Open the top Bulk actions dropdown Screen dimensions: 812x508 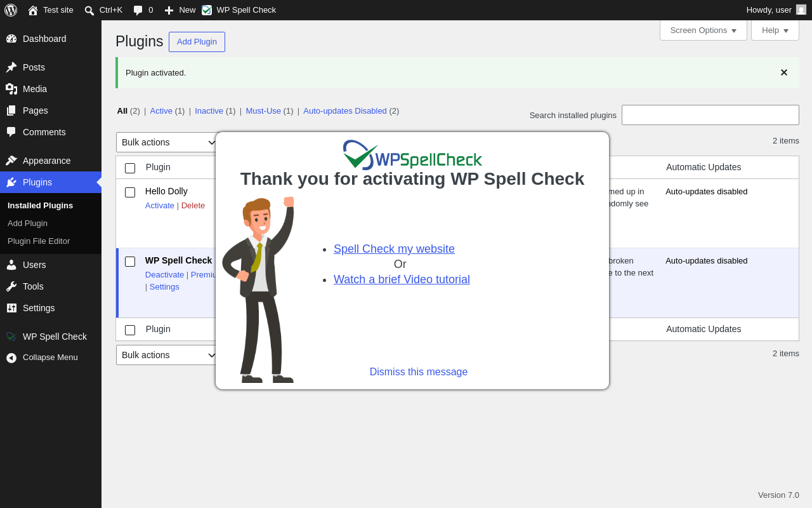(x=167, y=142)
